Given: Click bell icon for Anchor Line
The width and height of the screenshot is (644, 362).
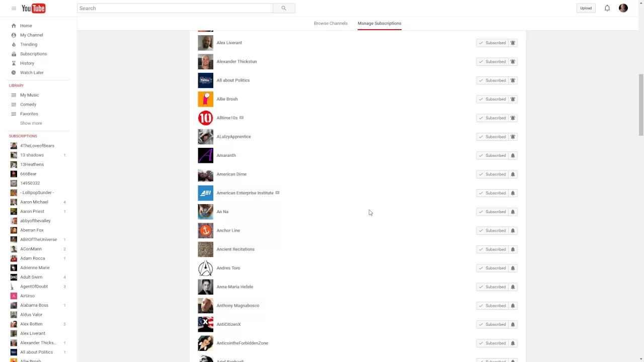Looking at the screenshot, I should point(513,230).
